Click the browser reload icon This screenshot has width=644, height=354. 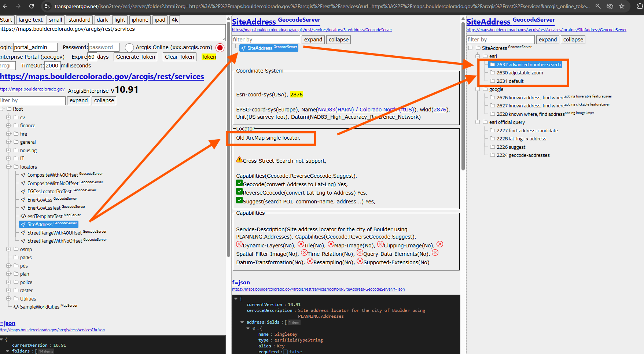32,6
